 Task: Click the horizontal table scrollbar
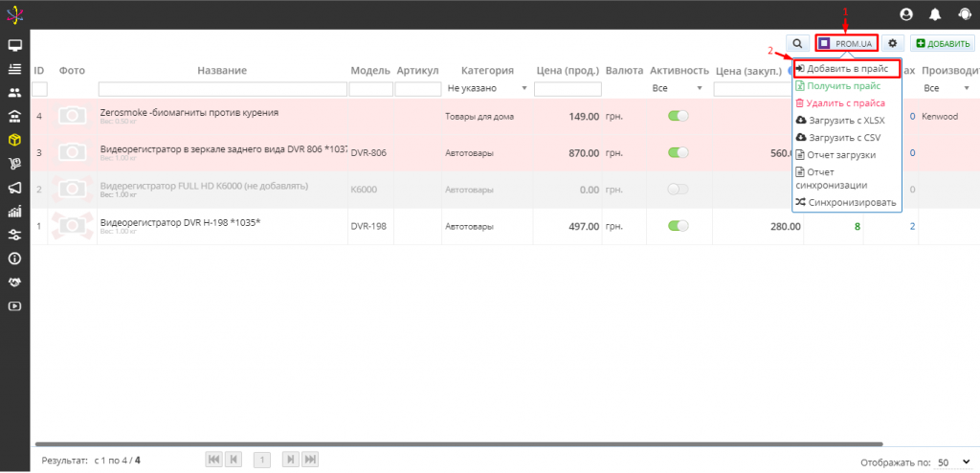pyautogui.click(x=459, y=444)
